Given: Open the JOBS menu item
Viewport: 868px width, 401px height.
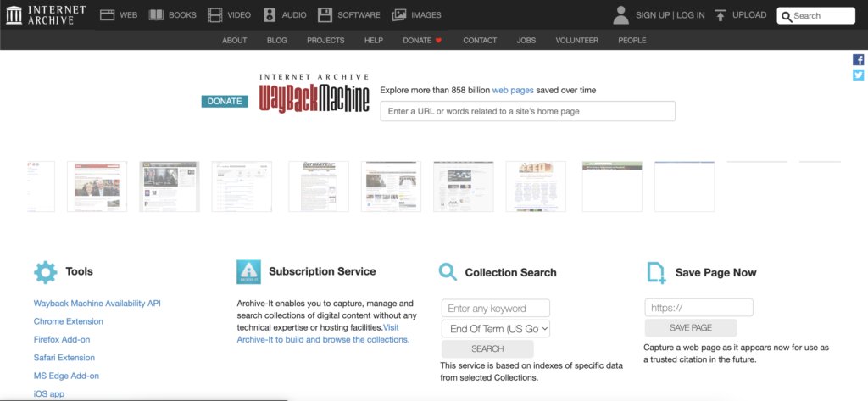Looking at the screenshot, I should (526, 41).
